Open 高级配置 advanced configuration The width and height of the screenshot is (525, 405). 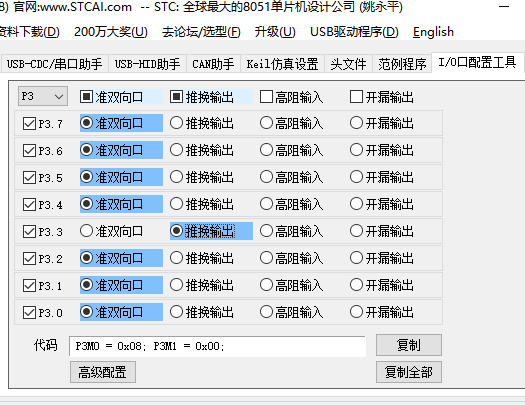coord(103,372)
